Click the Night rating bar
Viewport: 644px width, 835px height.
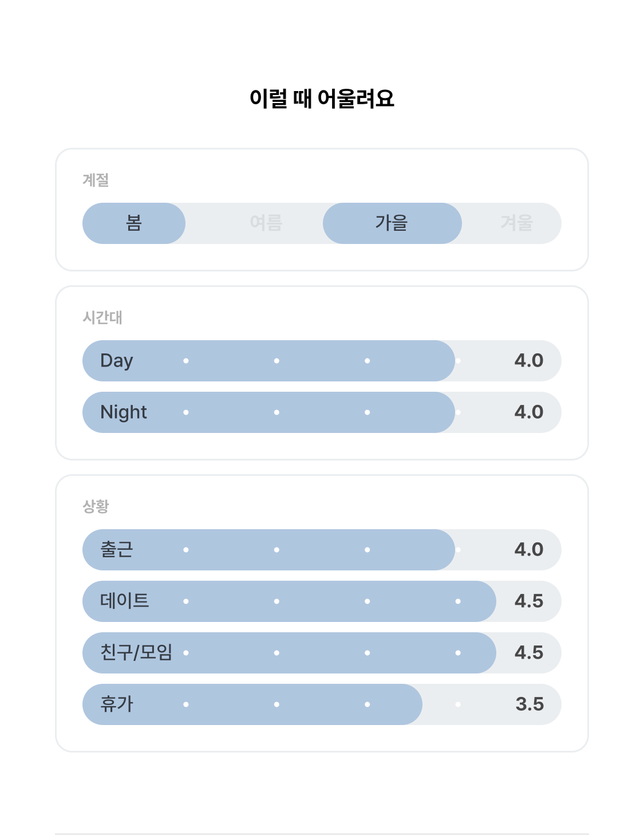click(322, 412)
